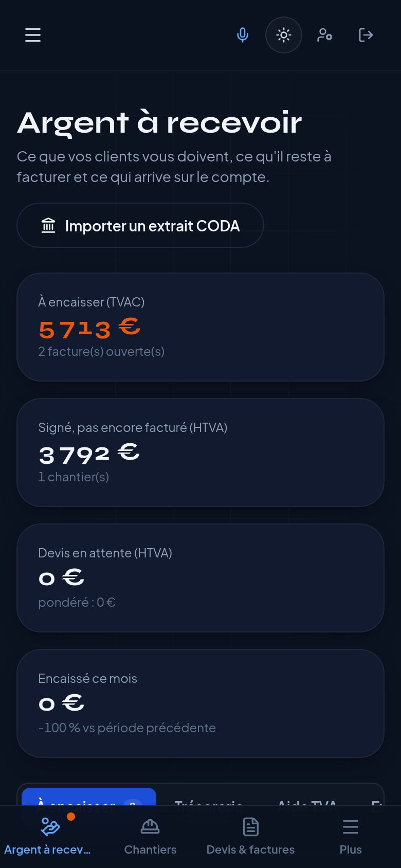Open user account settings icon

tap(325, 35)
